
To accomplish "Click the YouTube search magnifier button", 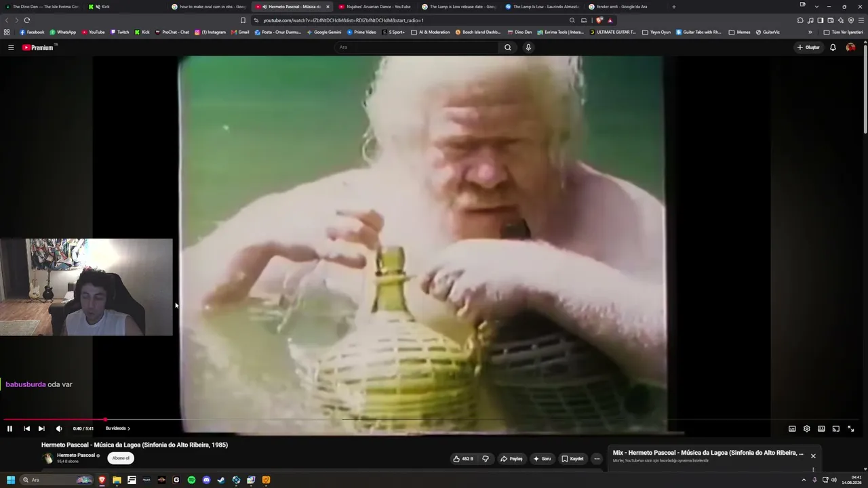I will coord(507,47).
